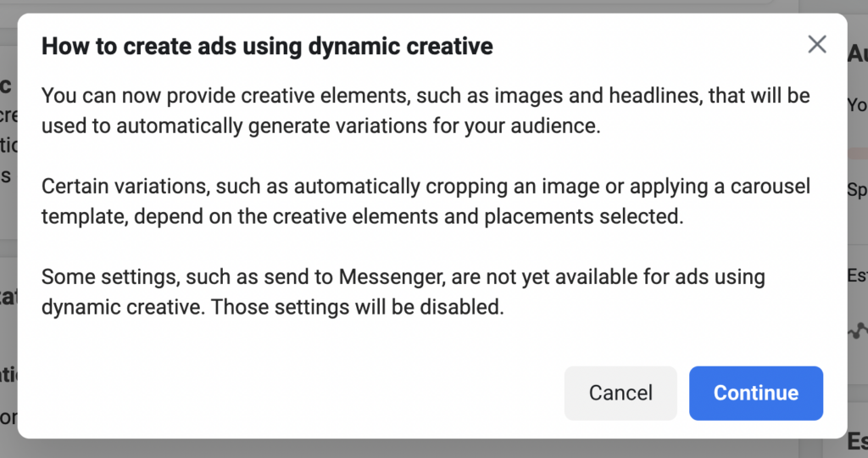Viewport: 868px width, 458px height.
Task: Click the "Es" label above the trend graph
Action: [857, 276]
